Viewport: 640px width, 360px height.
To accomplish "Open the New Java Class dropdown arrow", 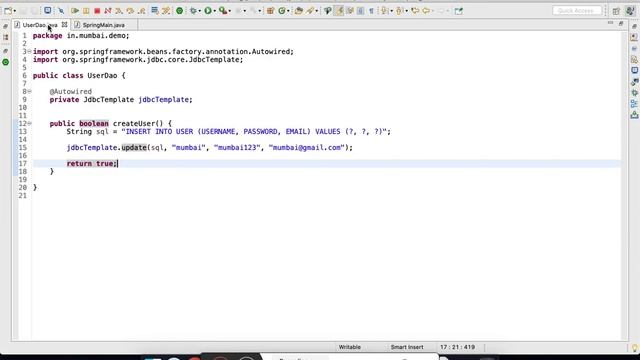I will click(288, 11).
